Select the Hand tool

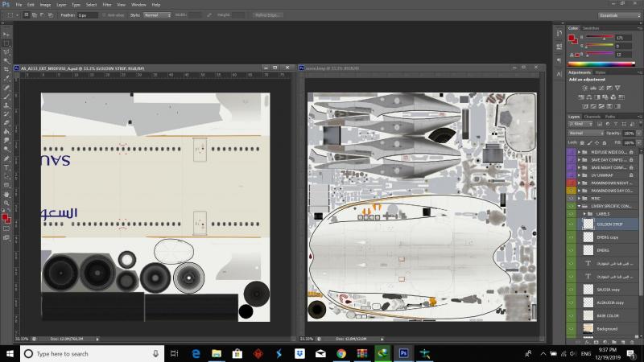click(6, 194)
